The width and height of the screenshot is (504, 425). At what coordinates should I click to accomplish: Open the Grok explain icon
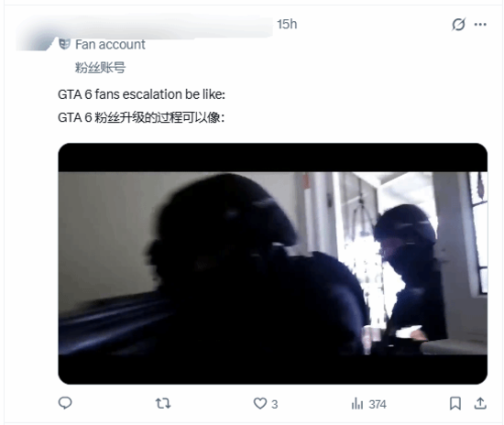click(458, 25)
